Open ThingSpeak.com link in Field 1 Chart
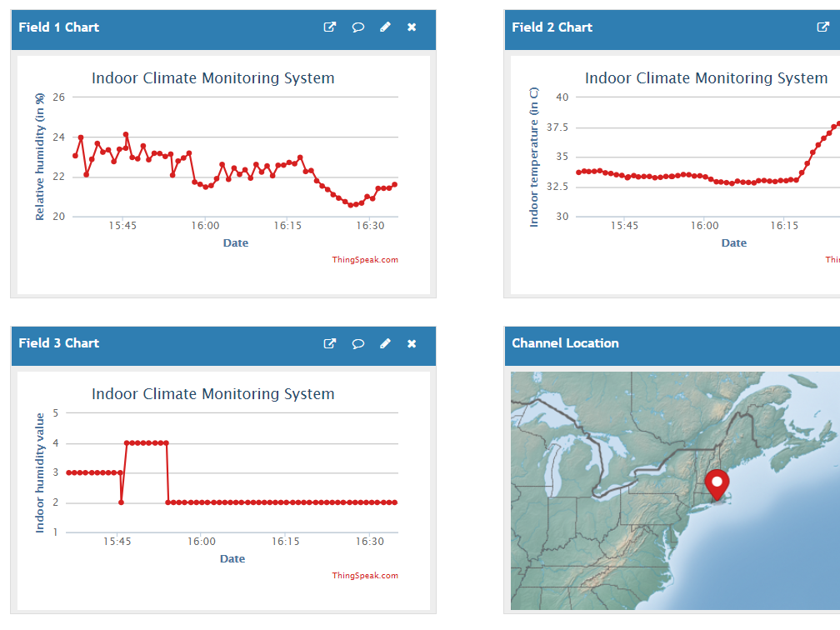The width and height of the screenshot is (840, 630). pos(365,260)
